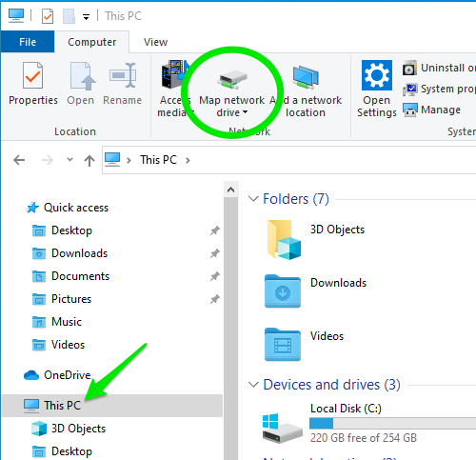
Task: Collapse the Devices and drives group
Action: (253, 385)
